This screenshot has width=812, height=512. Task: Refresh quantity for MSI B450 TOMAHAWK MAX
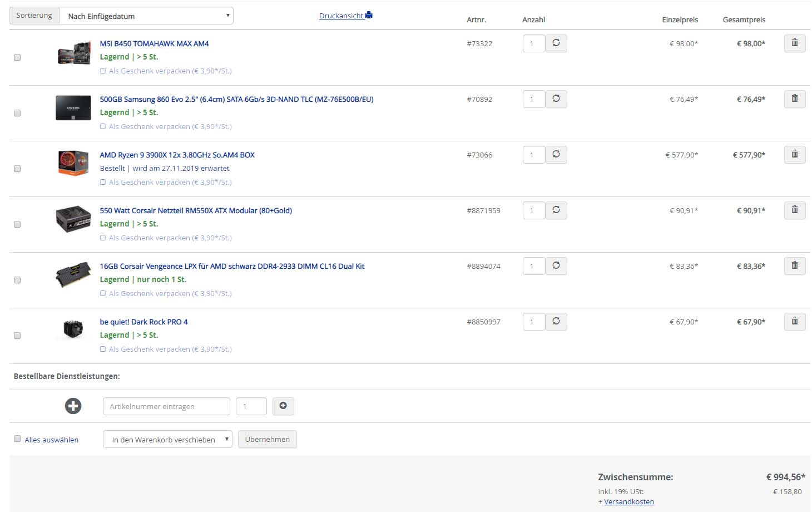point(556,43)
